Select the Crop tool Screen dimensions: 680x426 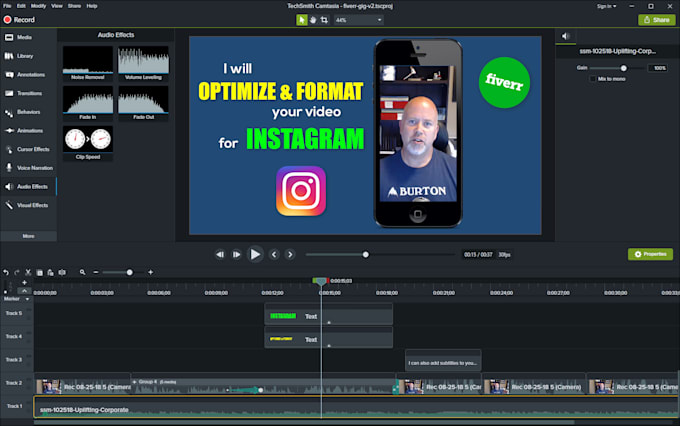pyautogui.click(x=324, y=20)
